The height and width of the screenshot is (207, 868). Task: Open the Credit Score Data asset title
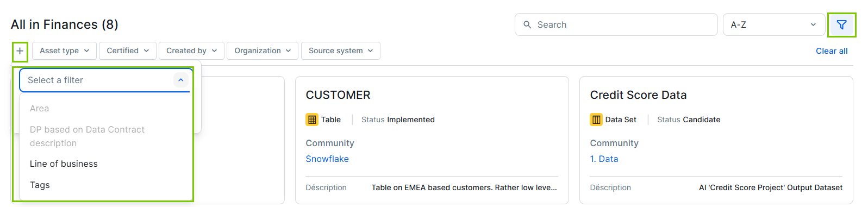tap(638, 95)
